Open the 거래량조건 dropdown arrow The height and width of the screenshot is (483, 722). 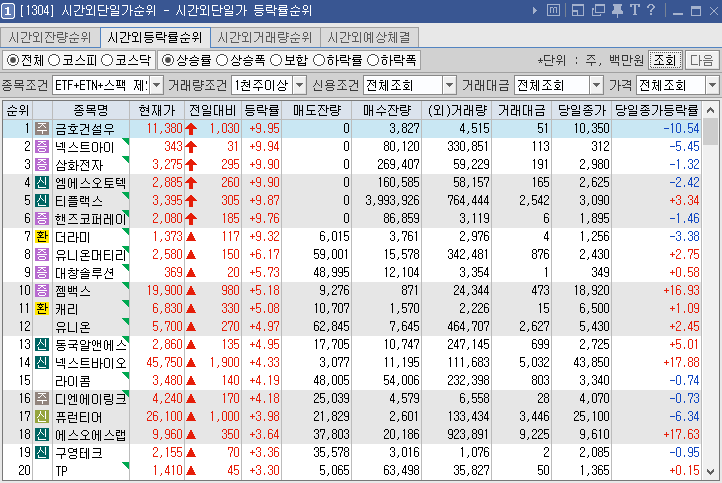tap(300, 85)
